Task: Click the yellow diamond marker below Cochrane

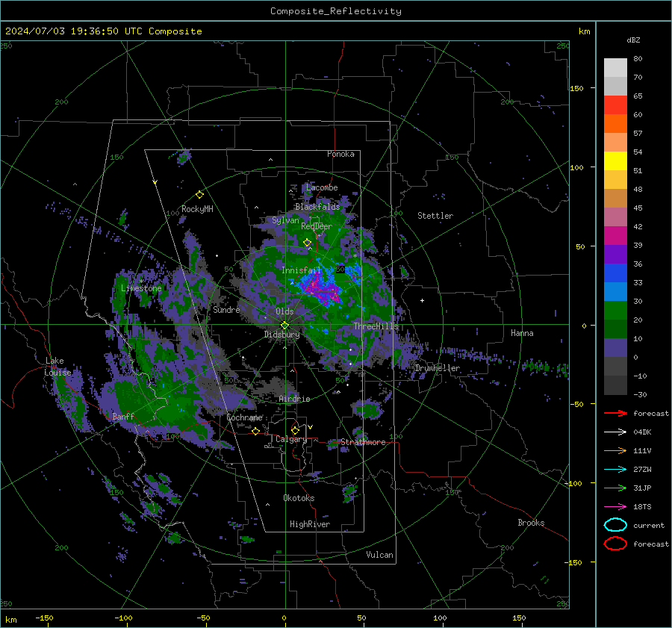Action: [255, 431]
